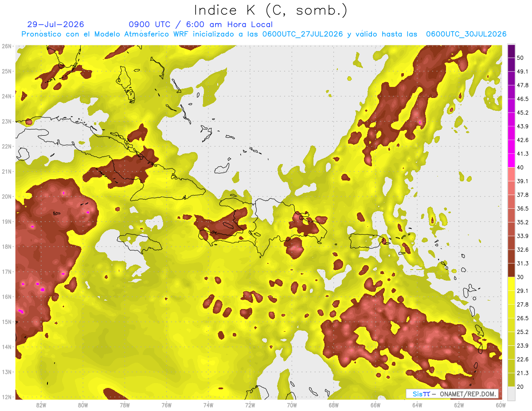Click the longitude label '72W'
This screenshot has width=532, height=411.
250,405
